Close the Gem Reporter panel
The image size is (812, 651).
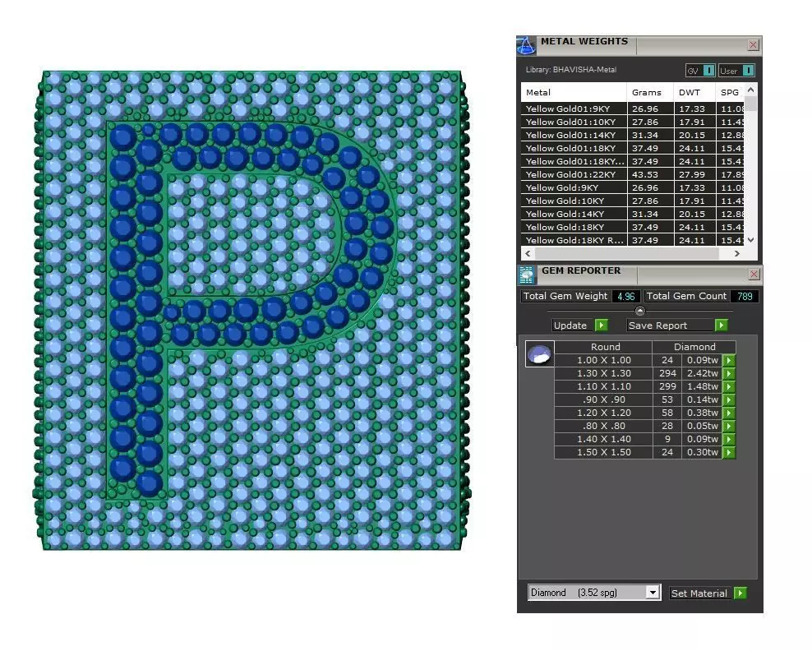[x=754, y=275]
